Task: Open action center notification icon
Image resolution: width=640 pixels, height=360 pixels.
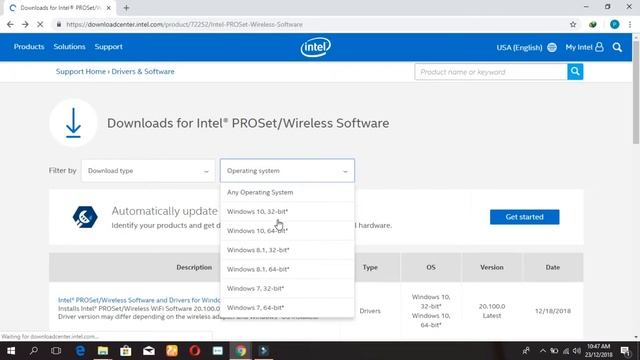Action: (x=625, y=351)
